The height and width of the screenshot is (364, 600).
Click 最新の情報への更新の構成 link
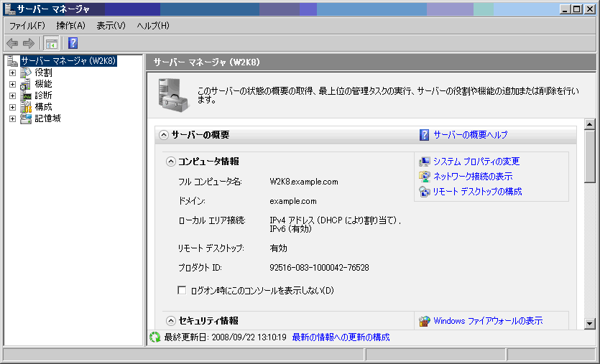pyautogui.click(x=341, y=337)
